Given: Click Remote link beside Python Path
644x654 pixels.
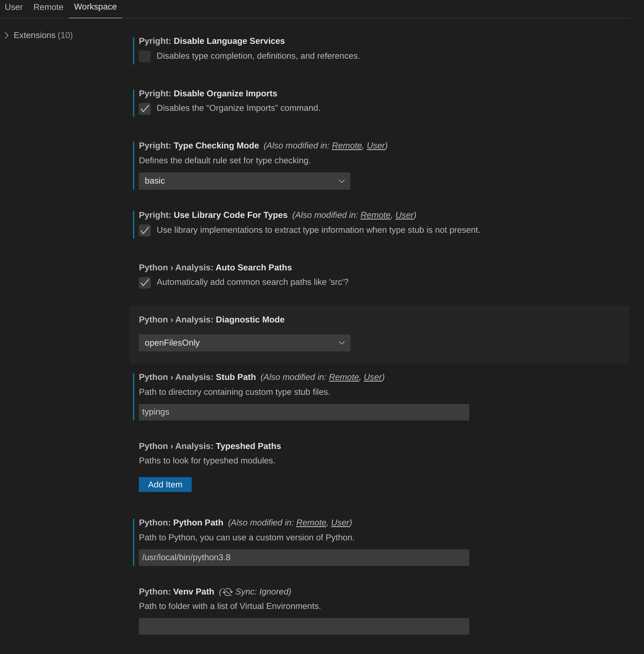Looking at the screenshot, I should pos(311,523).
